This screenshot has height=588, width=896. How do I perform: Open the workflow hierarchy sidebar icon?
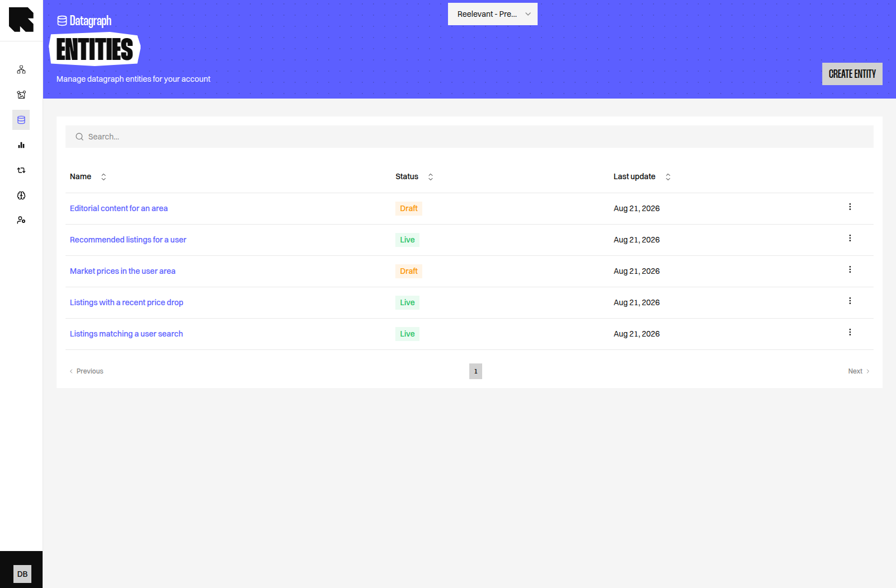coord(21,69)
